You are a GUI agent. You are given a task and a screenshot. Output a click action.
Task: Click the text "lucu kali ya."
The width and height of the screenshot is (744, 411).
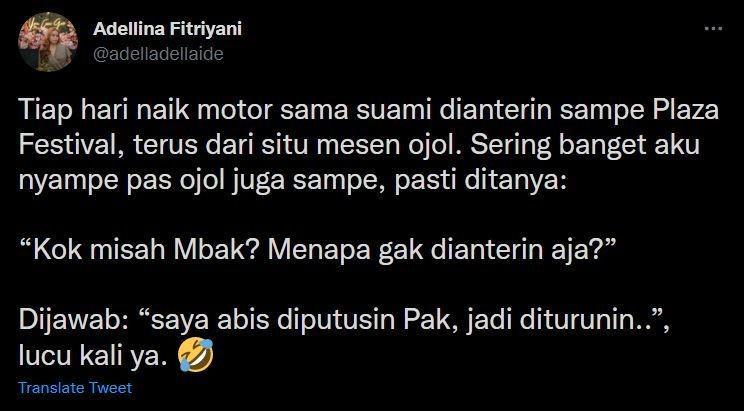93,355
